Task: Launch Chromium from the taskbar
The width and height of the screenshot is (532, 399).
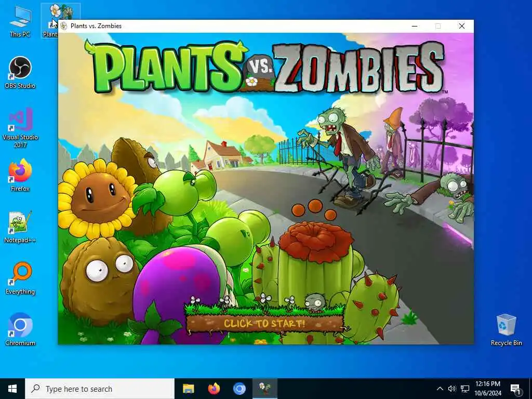Action: pos(239,389)
